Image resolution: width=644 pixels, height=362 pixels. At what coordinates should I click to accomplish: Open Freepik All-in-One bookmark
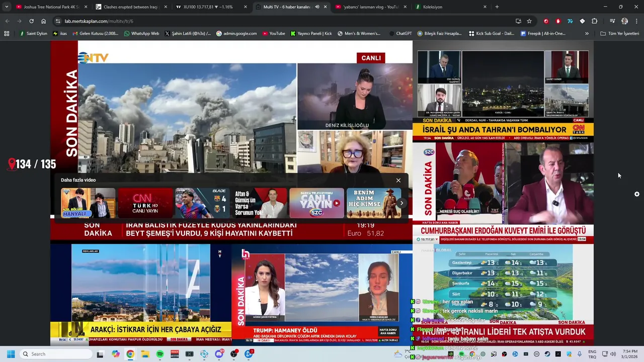[543, 34]
